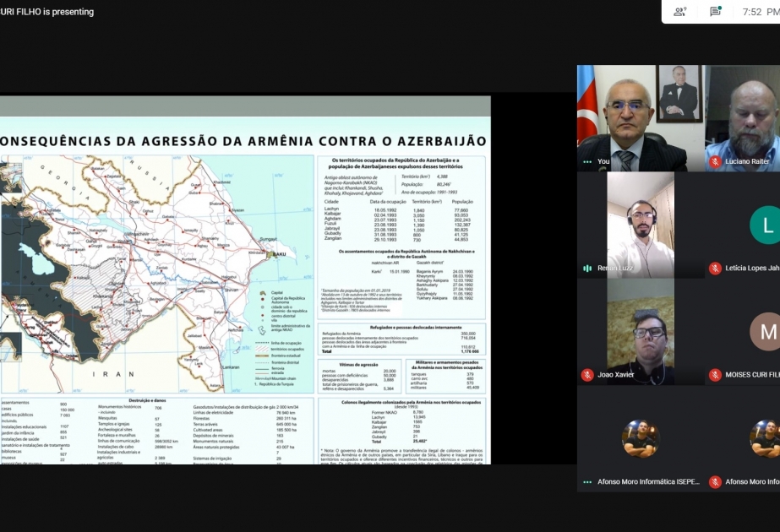
Task: Click the 'Vítimas de agressão' table heading
Action: (358, 365)
